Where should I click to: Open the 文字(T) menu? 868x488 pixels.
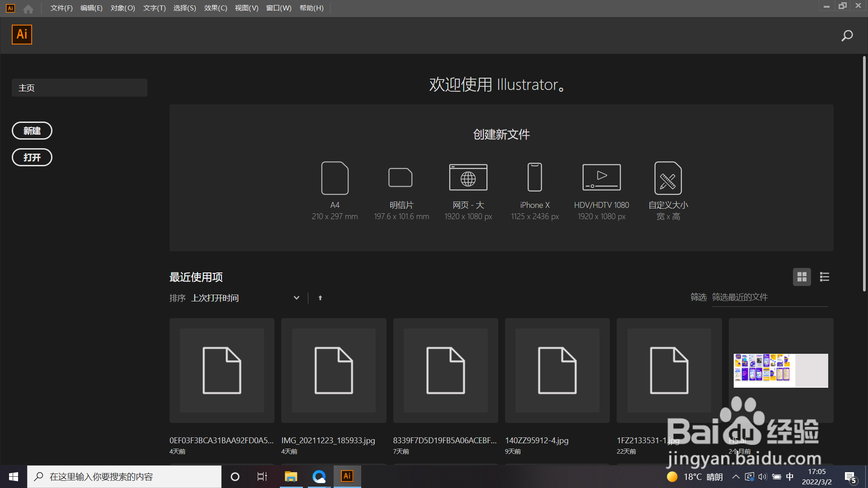click(155, 8)
